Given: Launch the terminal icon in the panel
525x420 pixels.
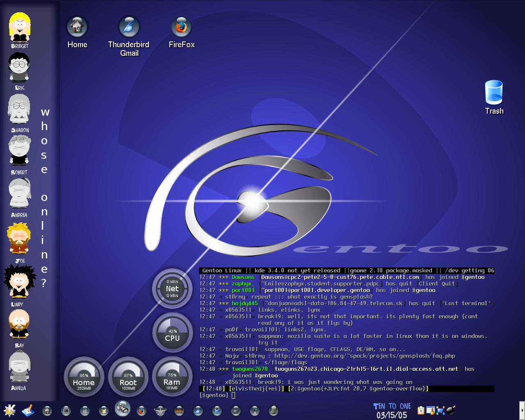Looking at the screenshot, I should tap(66, 410).
